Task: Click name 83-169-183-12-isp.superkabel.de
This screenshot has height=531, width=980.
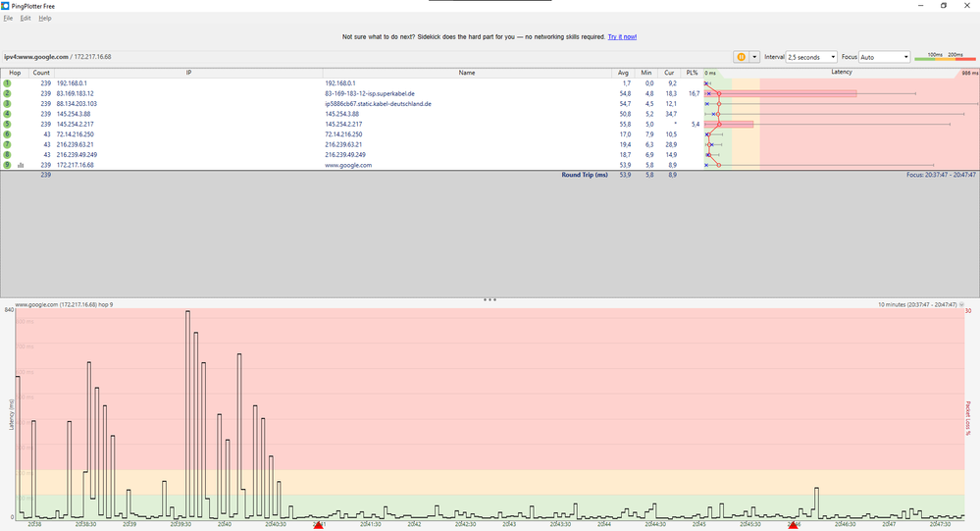Action: tap(370, 93)
